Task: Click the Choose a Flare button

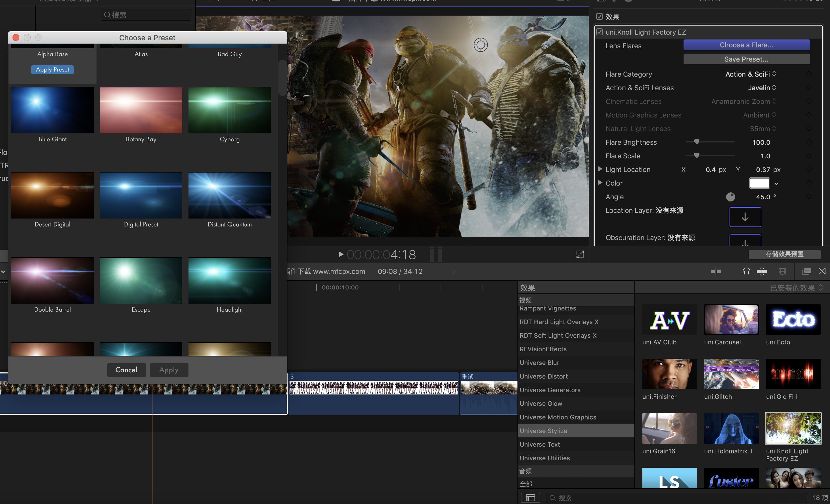Action: (746, 45)
